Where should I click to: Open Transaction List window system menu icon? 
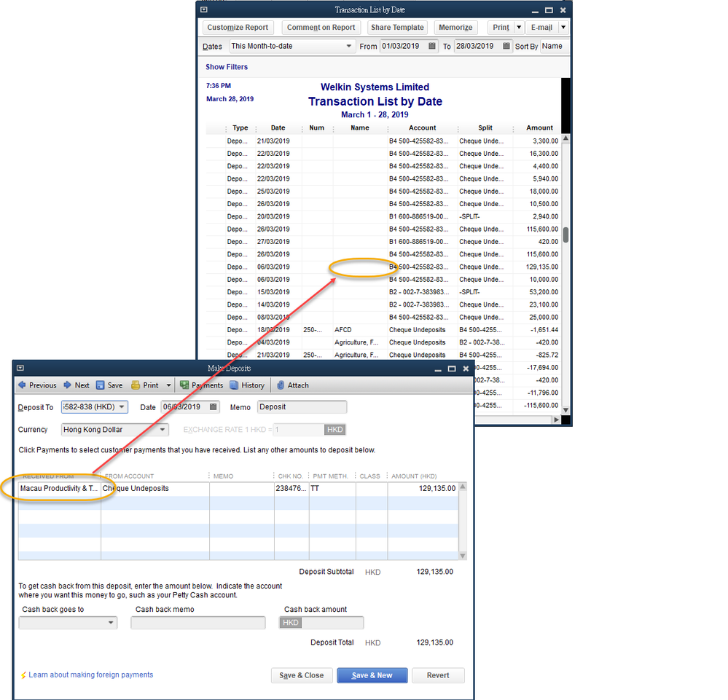click(204, 9)
